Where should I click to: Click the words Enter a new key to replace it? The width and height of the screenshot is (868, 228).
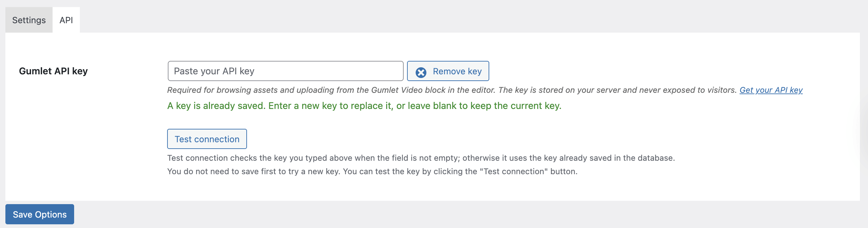tap(331, 106)
